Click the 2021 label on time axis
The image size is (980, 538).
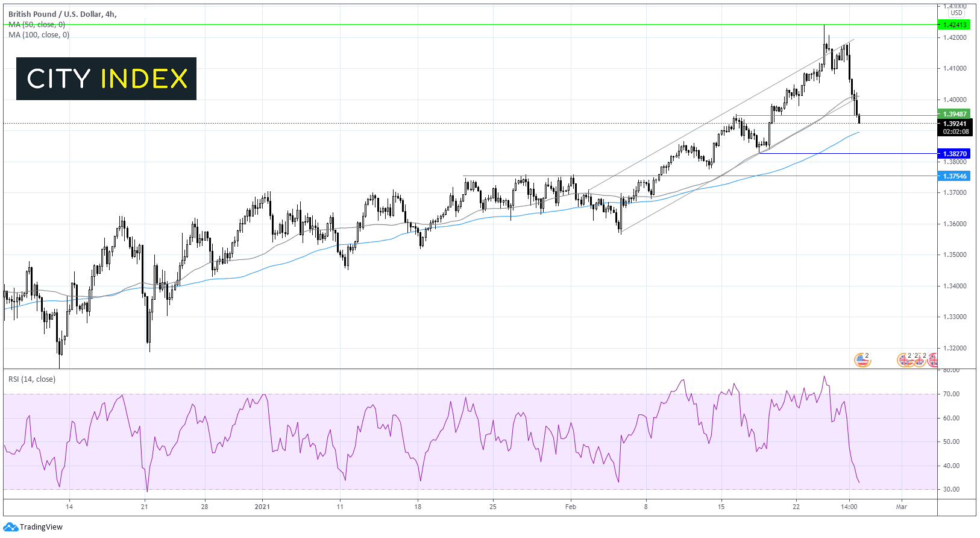click(x=262, y=507)
